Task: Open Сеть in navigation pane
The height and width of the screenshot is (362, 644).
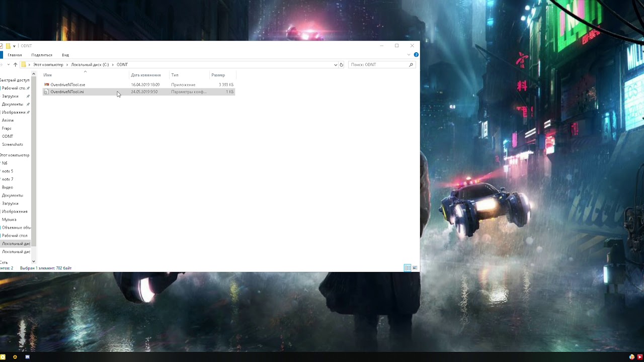Action: click(4, 262)
